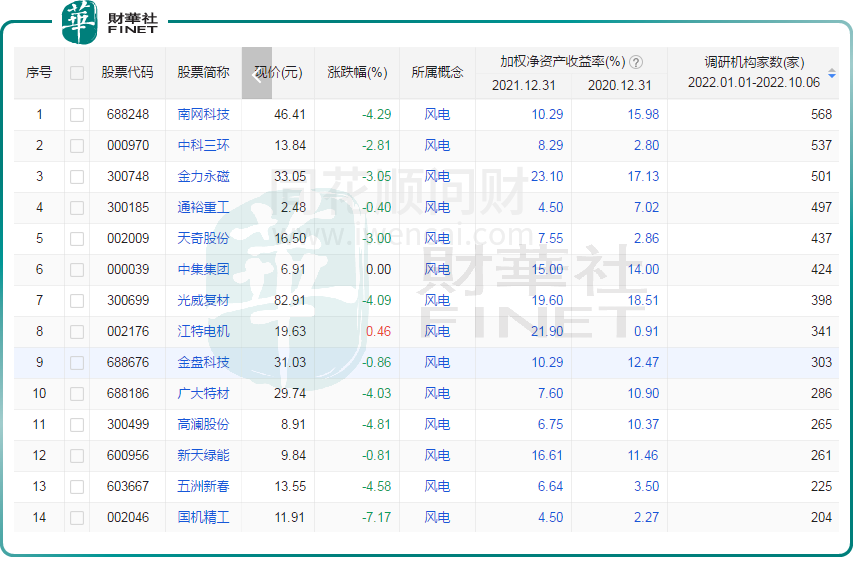853x577 pixels.
Task: Click the 0.91 return value for 江特电机
Action: 646,331
